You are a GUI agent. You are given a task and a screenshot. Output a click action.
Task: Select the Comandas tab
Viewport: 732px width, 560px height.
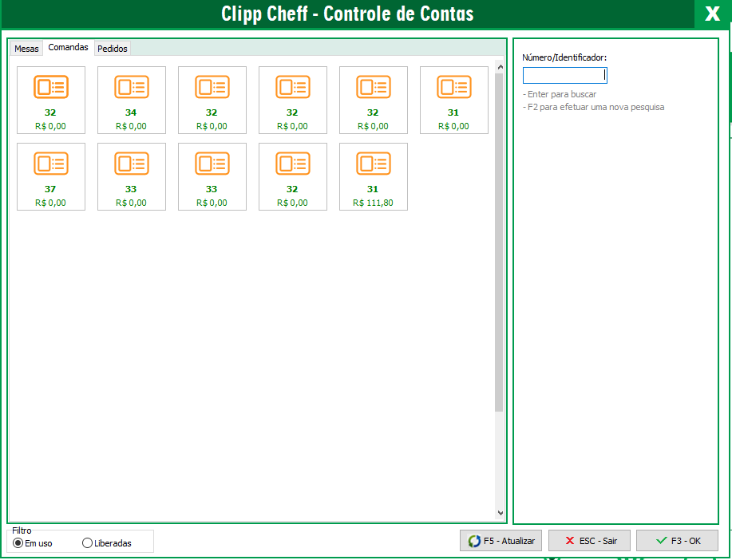(x=68, y=48)
